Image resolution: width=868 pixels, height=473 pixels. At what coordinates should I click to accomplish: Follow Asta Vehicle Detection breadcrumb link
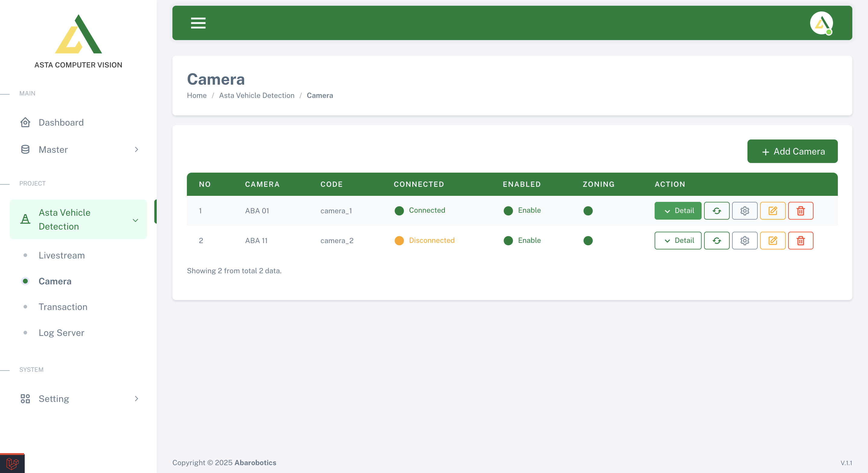[256, 95]
